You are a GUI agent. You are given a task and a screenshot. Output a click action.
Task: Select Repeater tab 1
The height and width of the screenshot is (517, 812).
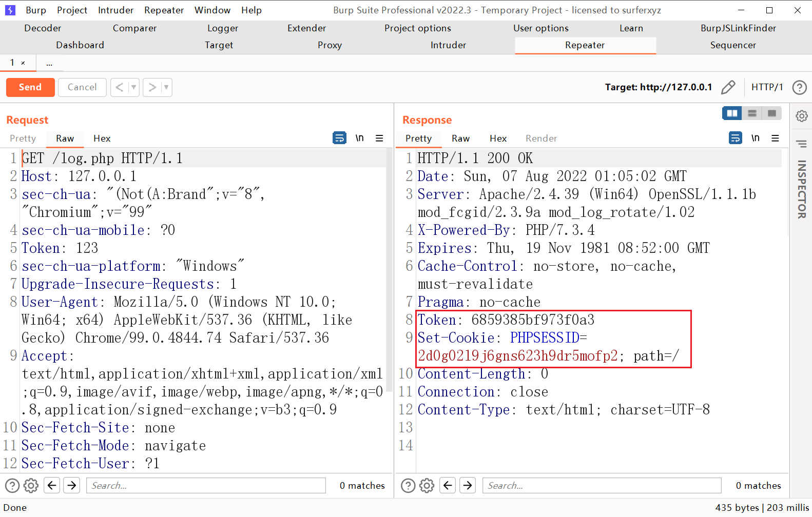(12, 63)
